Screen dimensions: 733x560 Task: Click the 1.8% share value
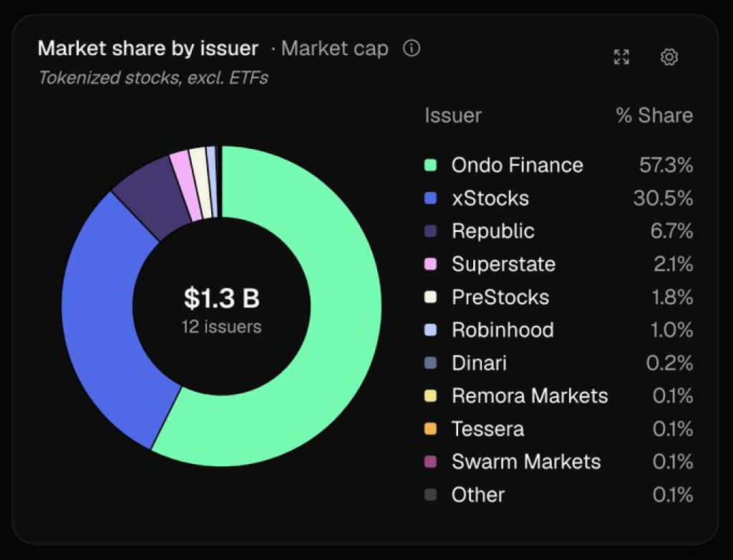pyautogui.click(x=673, y=297)
